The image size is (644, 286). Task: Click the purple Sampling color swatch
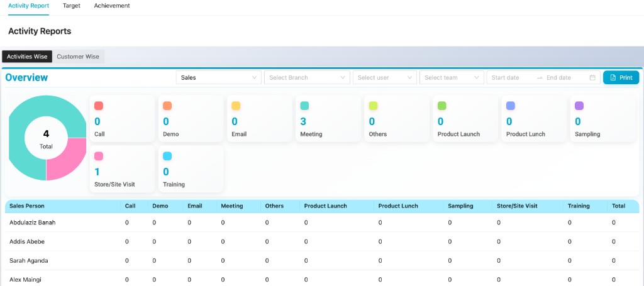tap(579, 106)
